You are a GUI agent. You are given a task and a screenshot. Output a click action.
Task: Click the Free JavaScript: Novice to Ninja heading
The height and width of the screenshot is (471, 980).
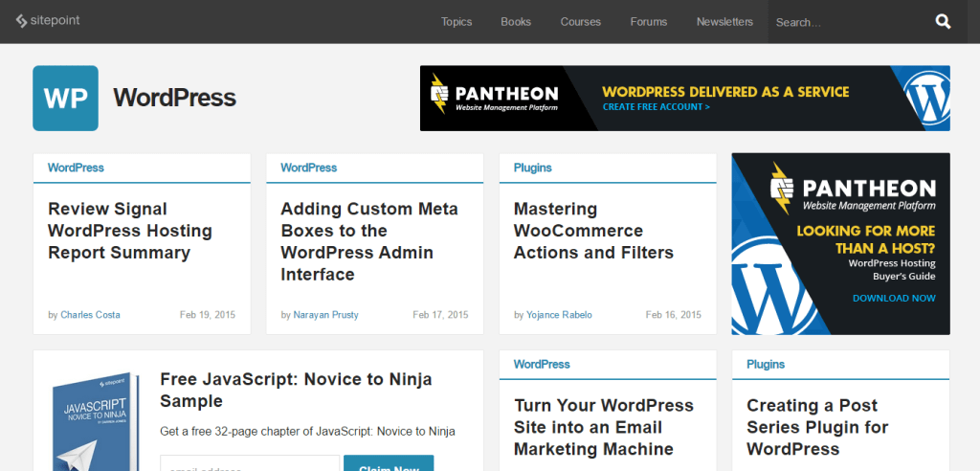coord(296,390)
